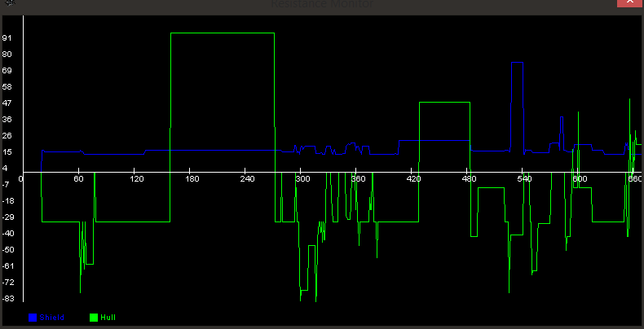Click the 540 x-axis tick label
644x329 pixels.
(524, 179)
